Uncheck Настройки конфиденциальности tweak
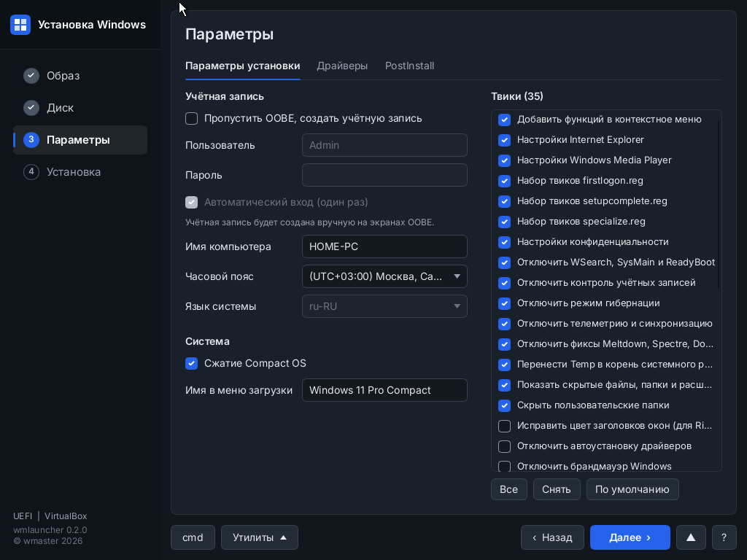 [504, 242]
